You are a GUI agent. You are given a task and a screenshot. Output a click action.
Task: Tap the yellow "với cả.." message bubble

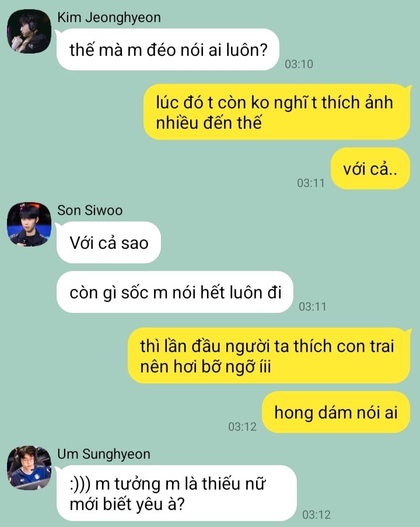pos(370,168)
